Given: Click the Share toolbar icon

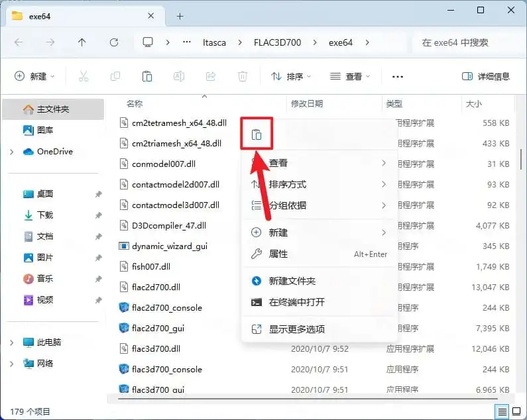Looking at the screenshot, I should [211, 77].
